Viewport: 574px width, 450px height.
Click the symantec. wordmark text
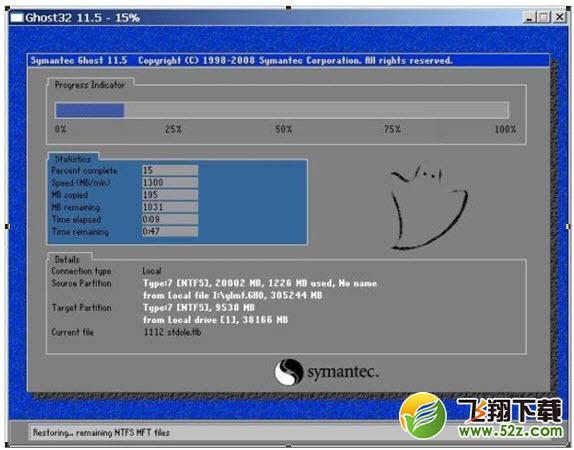(343, 372)
